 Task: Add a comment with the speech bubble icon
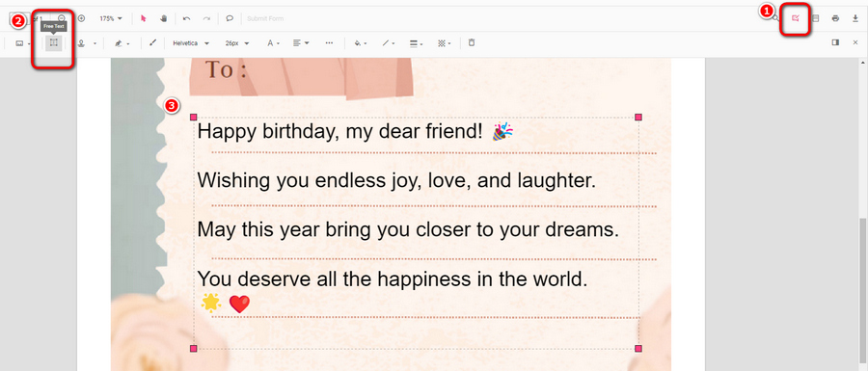click(230, 18)
